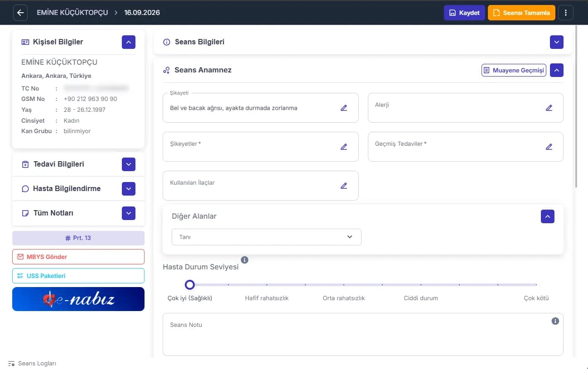The height and width of the screenshot is (369, 588).
Task: Expand the Tüm Notları section
Action: (129, 213)
